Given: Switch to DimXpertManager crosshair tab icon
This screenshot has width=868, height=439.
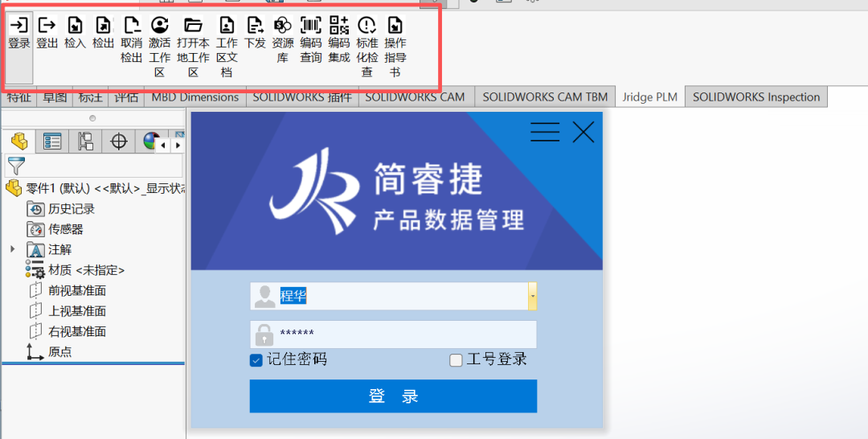Looking at the screenshot, I should pyautogui.click(x=118, y=142).
